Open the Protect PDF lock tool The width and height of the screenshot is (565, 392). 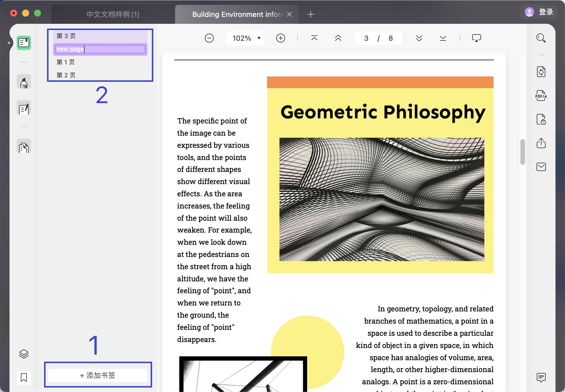click(541, 120)
